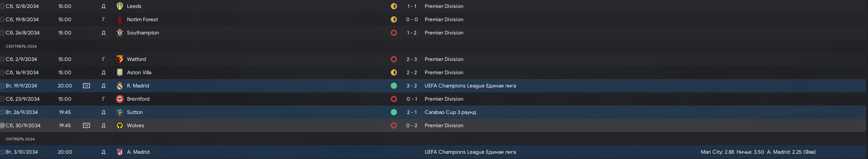
Task: Open Carabao Cup 3 раунд competition link
Action: point(450,112)
